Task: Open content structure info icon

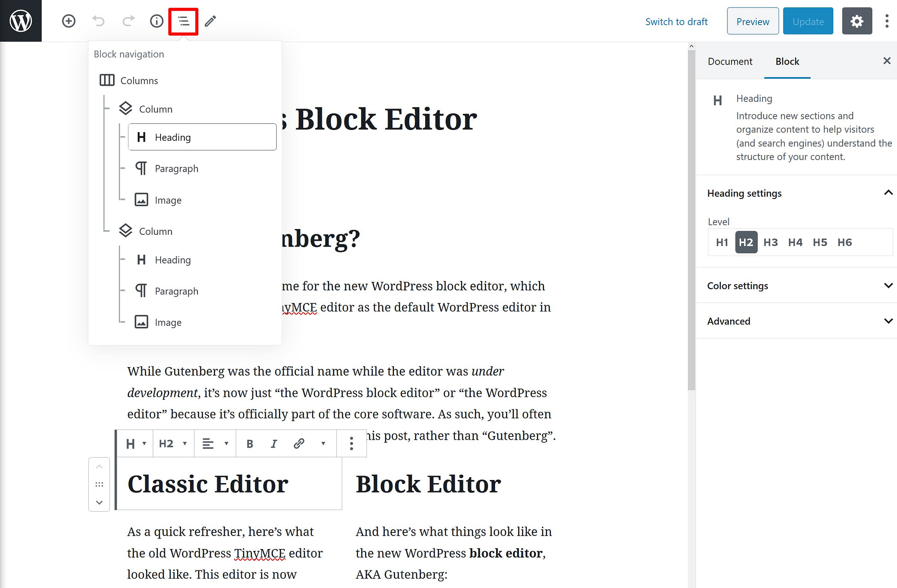Action: pos(157,21)
